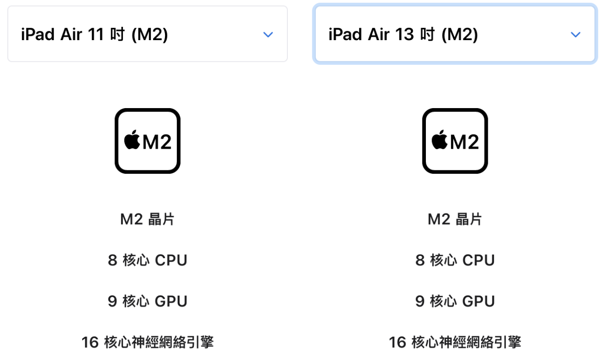Select the "M2 晶片" label in the left column
The image size is (605, 364).
(x=147, y=219)
